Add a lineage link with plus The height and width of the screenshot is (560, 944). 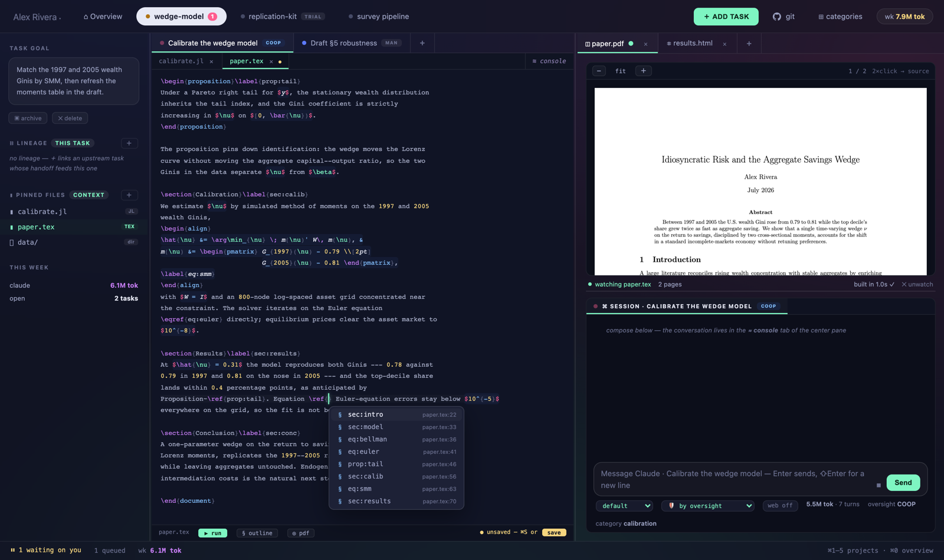(129, 143)
